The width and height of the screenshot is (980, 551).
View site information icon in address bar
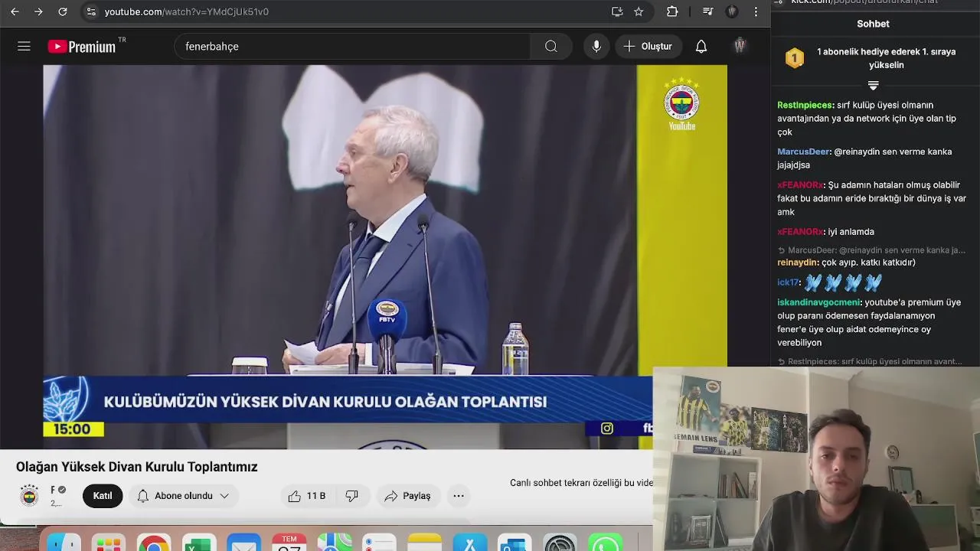tap(91, 11)
